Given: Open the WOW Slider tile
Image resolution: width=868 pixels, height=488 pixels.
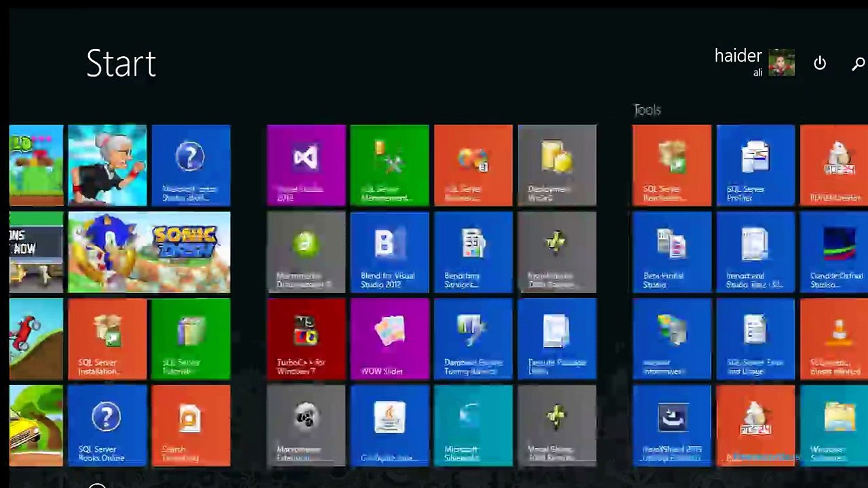Looking at the screenshot, I should tap(390, 339).
